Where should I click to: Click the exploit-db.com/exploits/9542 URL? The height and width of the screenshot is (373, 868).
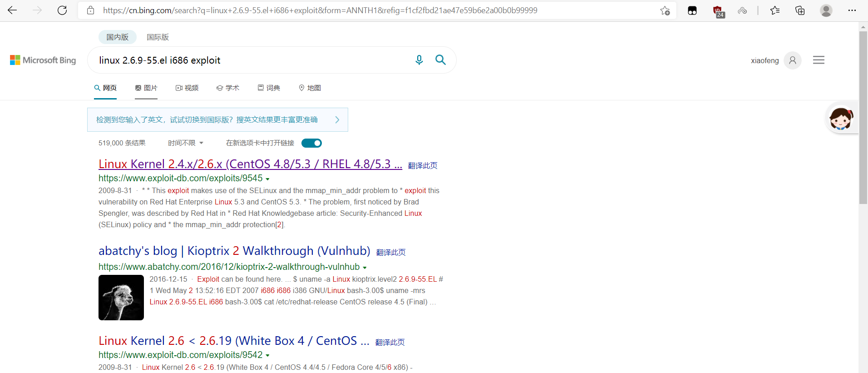tap(181, 355)
